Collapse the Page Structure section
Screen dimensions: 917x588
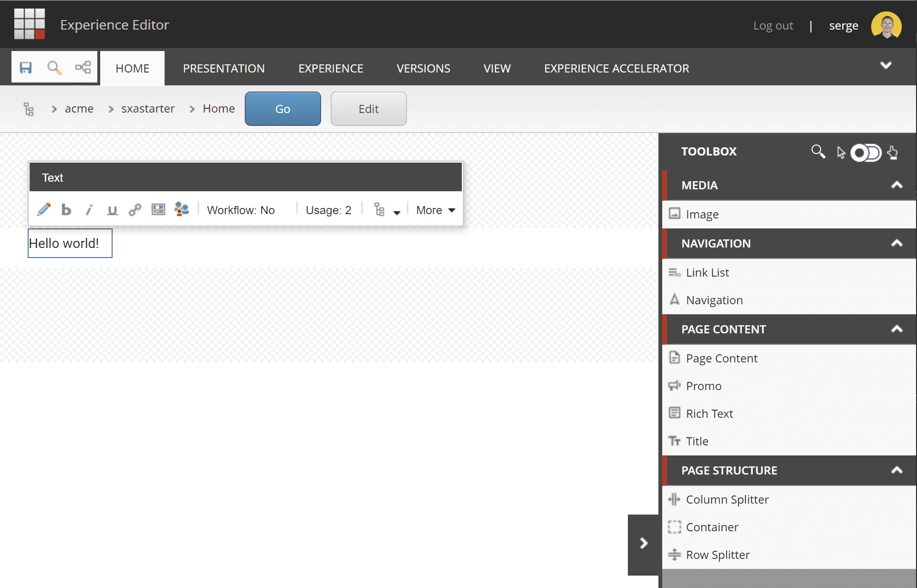[x=896, y=470]
